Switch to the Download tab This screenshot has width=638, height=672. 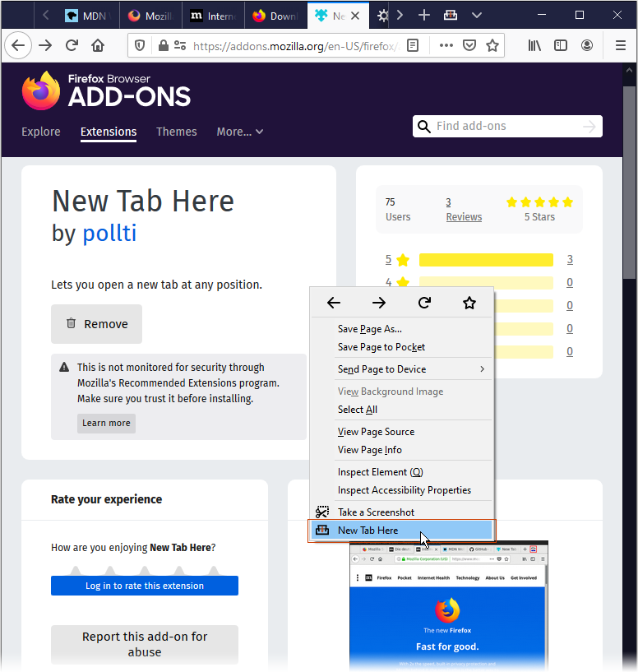tap(276, 16)
